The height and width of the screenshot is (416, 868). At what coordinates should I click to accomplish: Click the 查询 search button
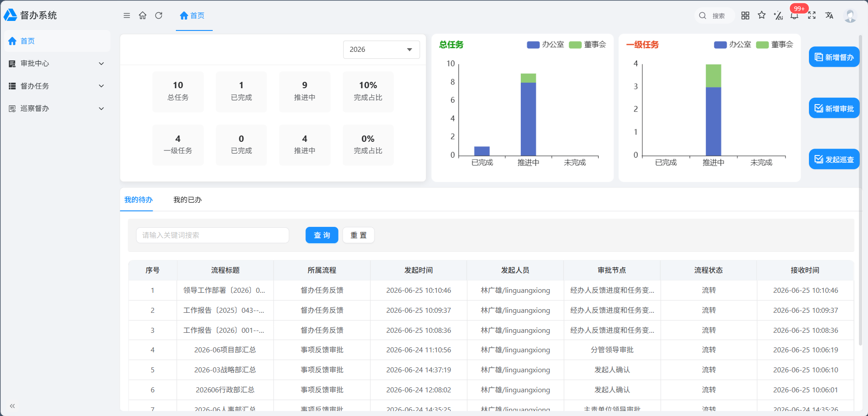click(322, 235)
